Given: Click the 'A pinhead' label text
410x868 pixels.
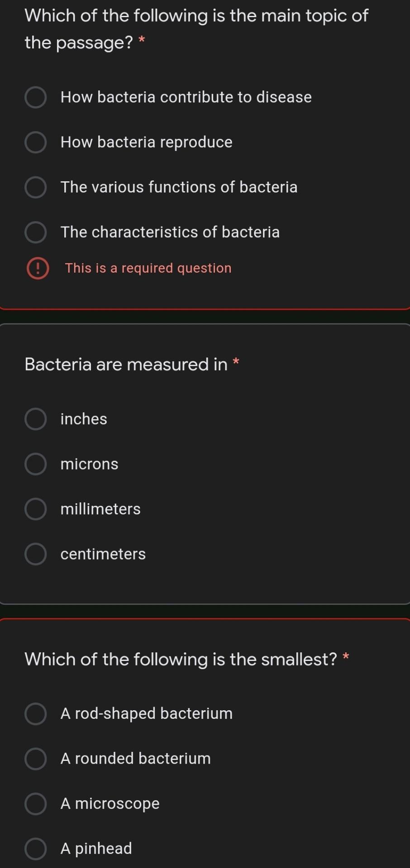Looking at the screenshot, I should coord(96,849).
